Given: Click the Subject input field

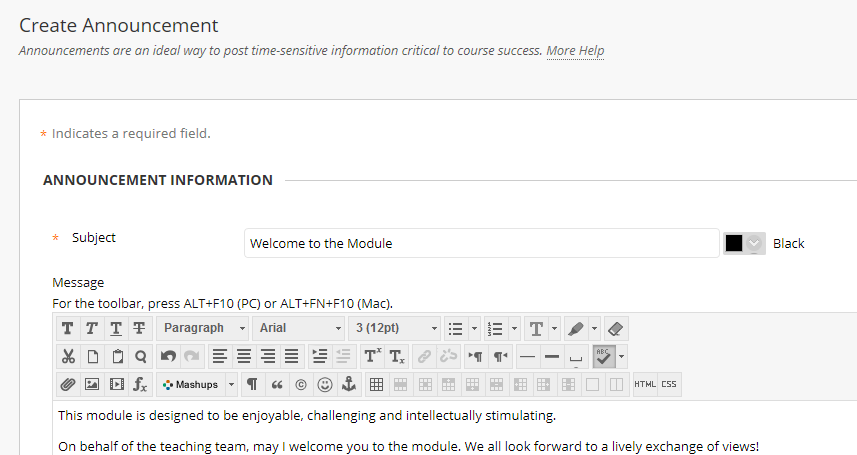Looking at the screenshot, I should tap(482, 243).
